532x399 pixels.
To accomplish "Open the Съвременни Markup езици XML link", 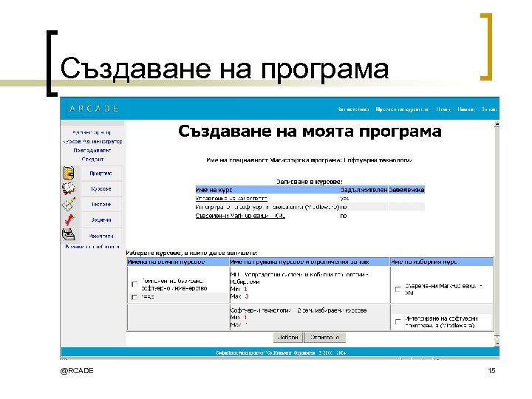I will tap(240, 216).
